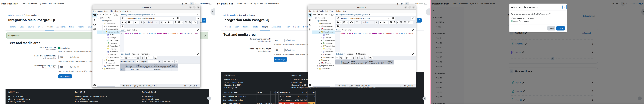Open Grades tab on middle Moodle admin page
644x104 pixels.
(x=256, y=27)
